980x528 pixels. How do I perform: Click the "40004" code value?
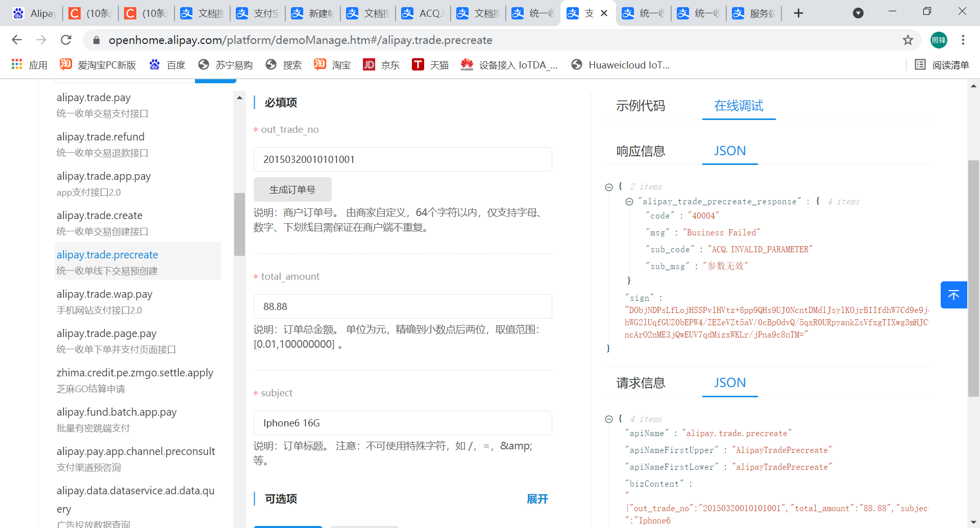(703, 216)
